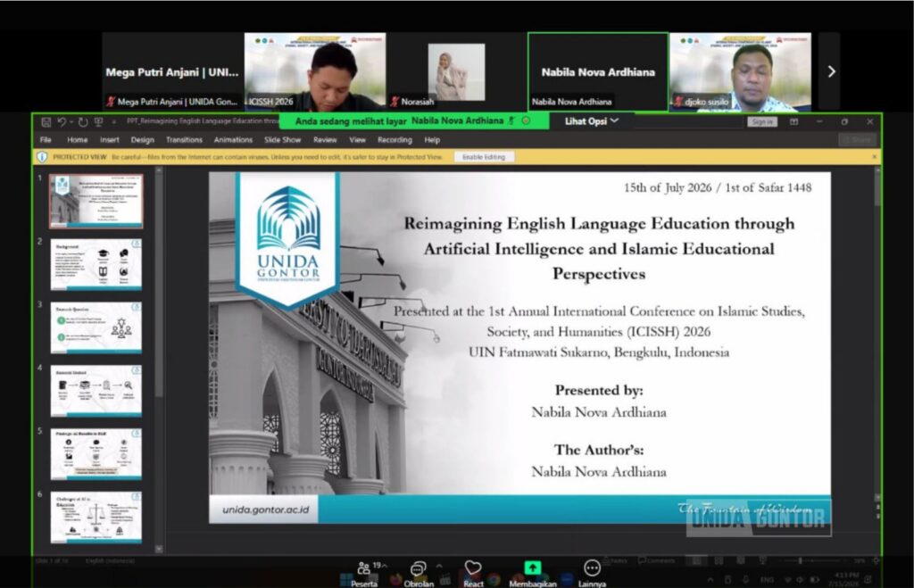Click the Save icon in PowerPoint title bar

click(x=46, y=122)
